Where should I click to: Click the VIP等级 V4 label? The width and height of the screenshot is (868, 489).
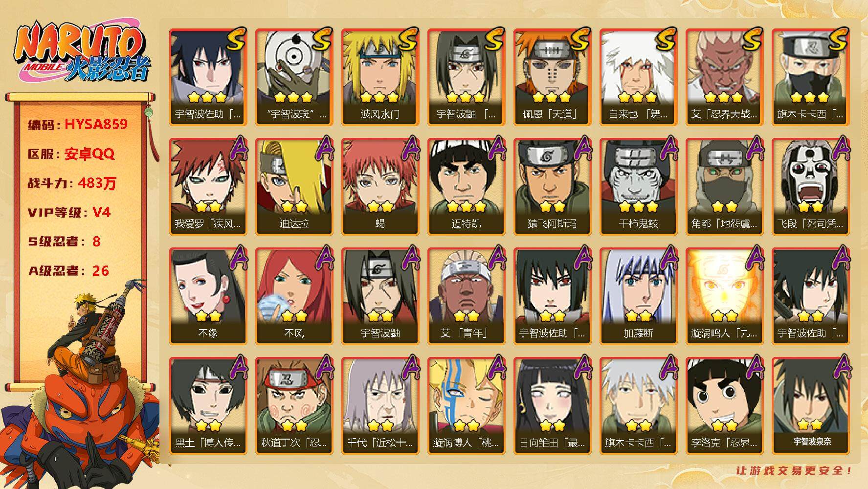[x=69, y=212]
